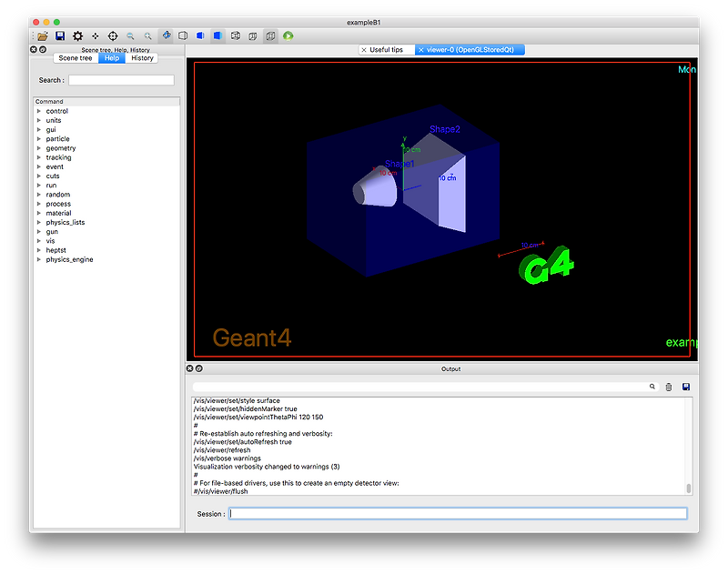This screenshot has width=728, height=574.
Task: Select the random command entry
Action: pos(58,195)
